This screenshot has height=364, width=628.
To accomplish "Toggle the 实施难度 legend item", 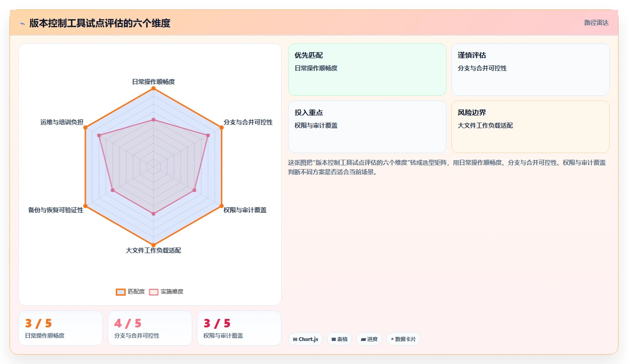I will coord(166,292).
